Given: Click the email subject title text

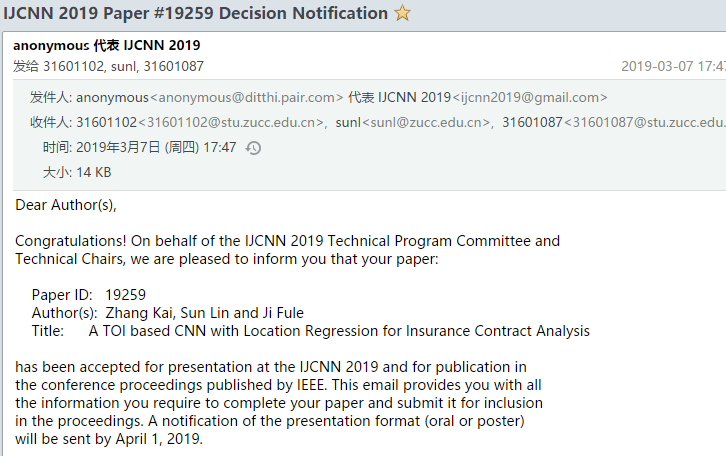Looking at the screenshot, I should coord(195,13).
